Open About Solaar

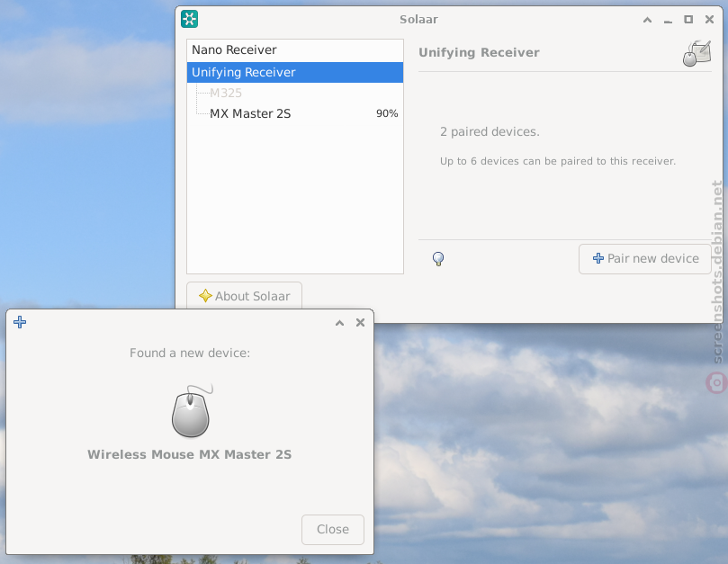pyautogui.click(x=244, y=296)
